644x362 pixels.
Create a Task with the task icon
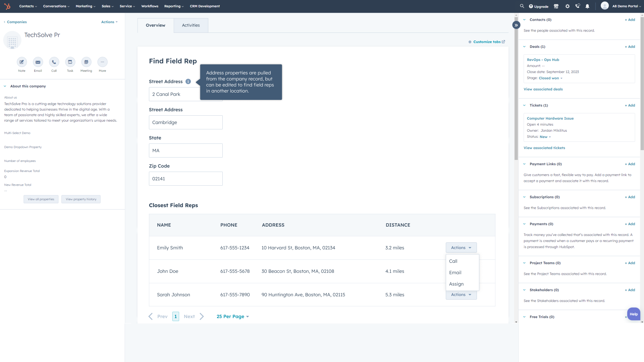click(70, 62)
